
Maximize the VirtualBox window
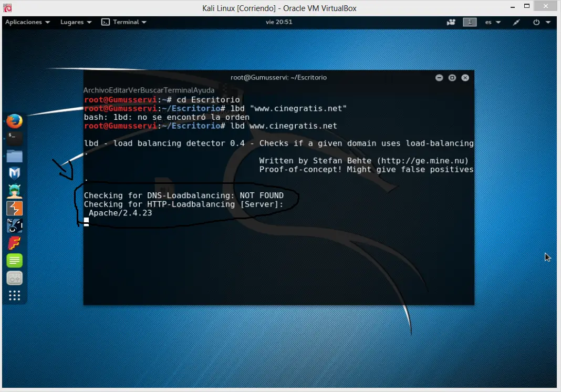click(x=527, y=6)
